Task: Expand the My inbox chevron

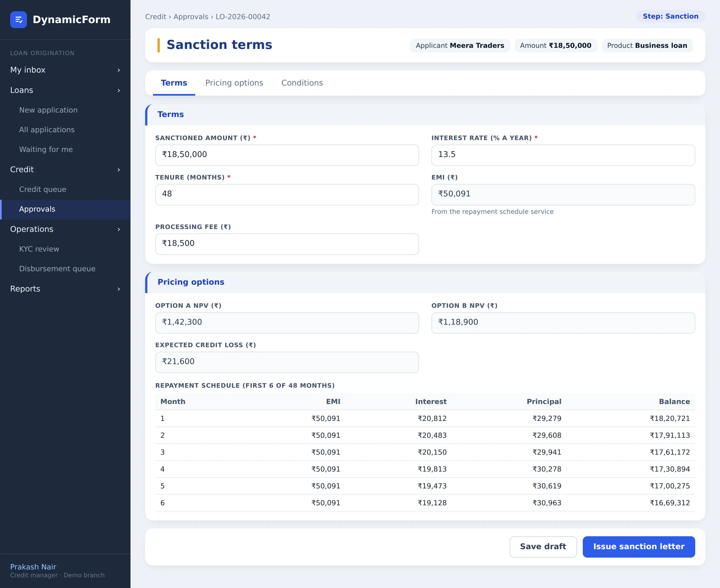Action: pos(118,70)
